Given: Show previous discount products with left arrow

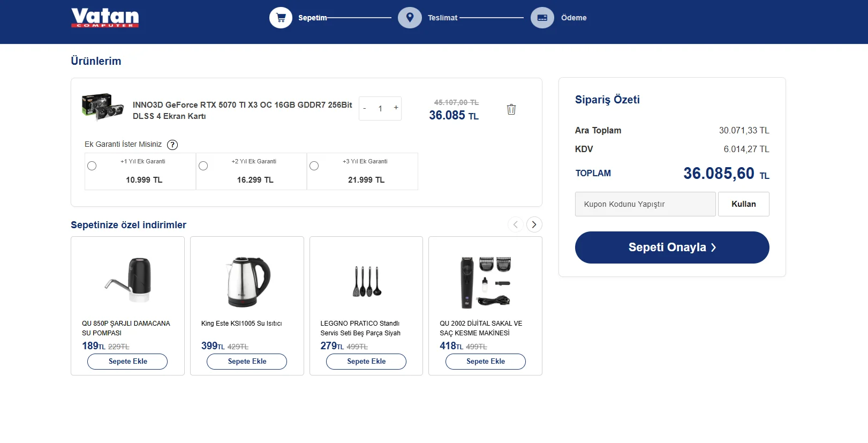Looking at the screenshot, I should tap(515, 224).
